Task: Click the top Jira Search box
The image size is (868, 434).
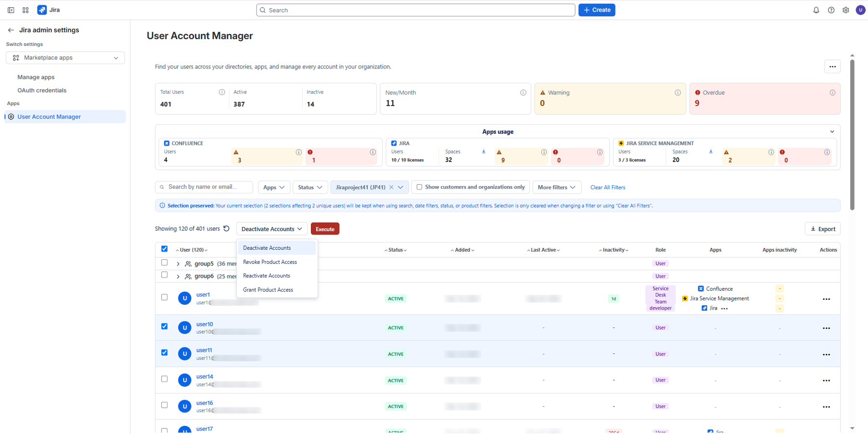Action: (415, 10)
